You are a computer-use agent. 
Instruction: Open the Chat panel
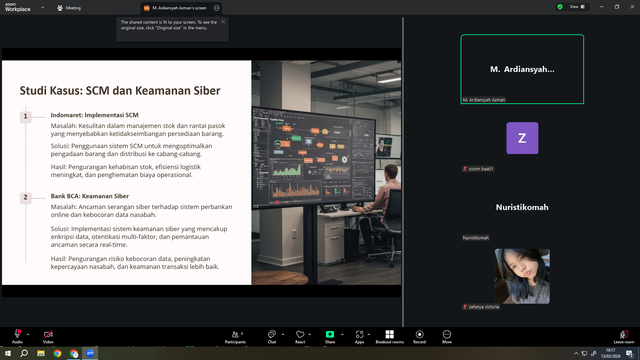[x=272, y=336]
